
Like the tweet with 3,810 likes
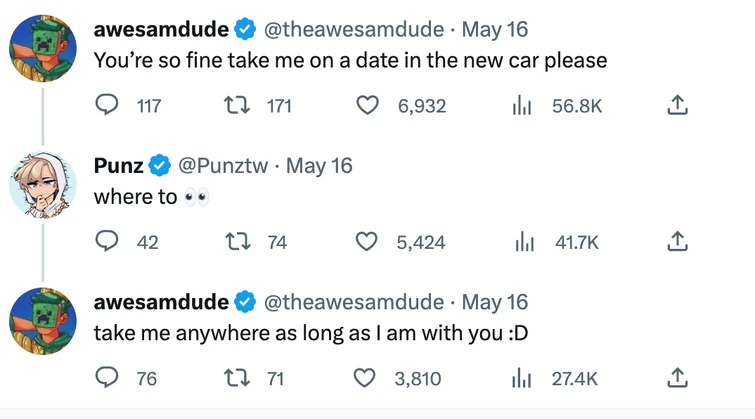point(368,377)
